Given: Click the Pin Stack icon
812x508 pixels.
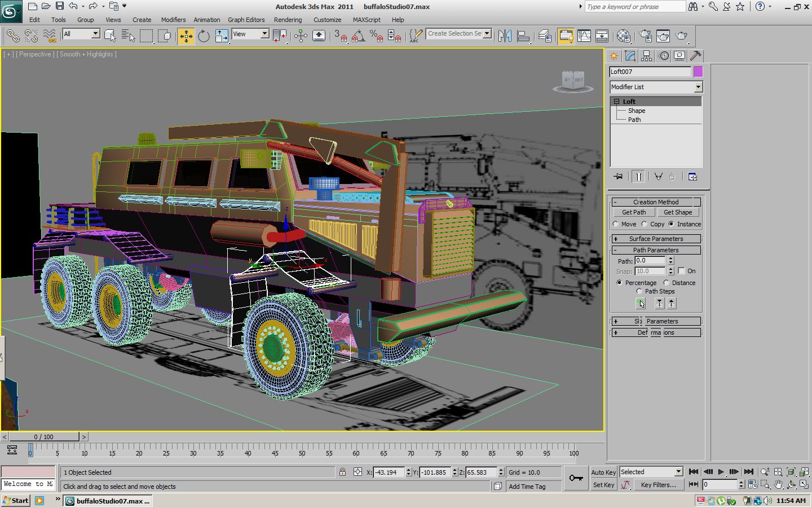Looking at the screenshot, I should point(618,177).
